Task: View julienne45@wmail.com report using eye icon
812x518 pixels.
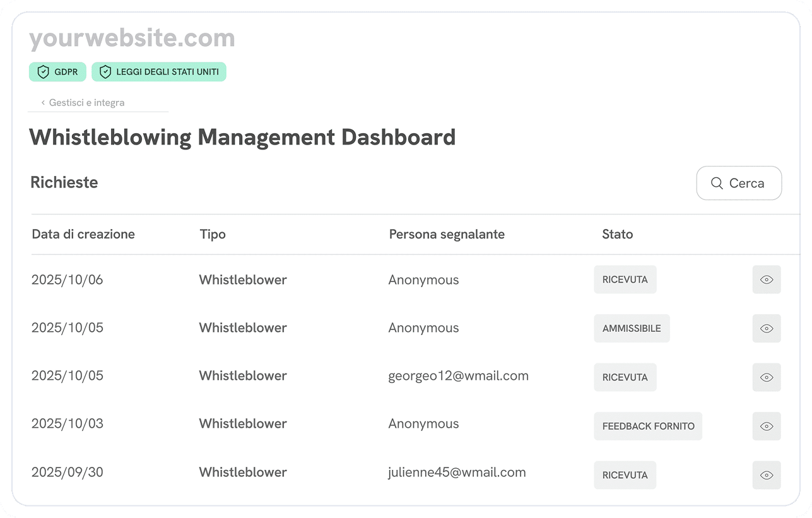Action: coord(767,475)
